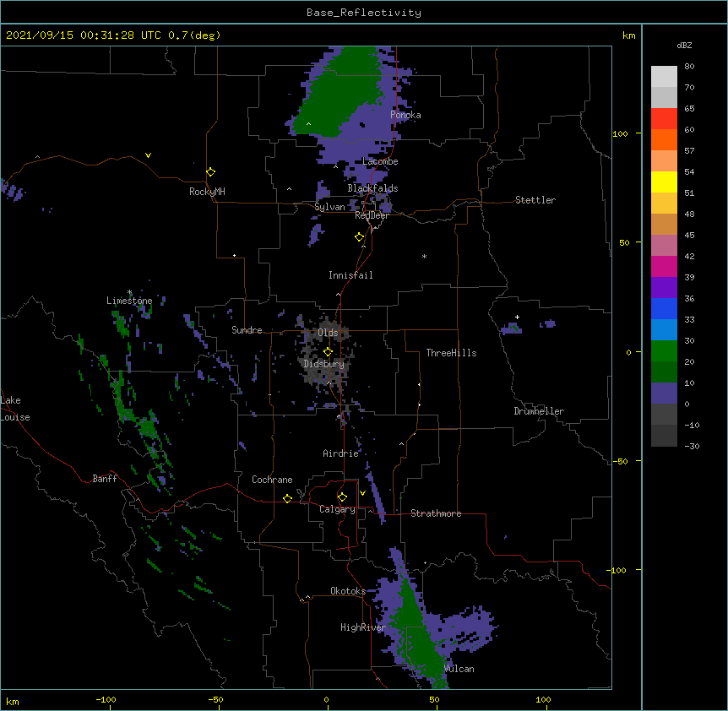Select the 39 dBZ purple swatch
The width and height of the screenshot is (728, 711).
tap(664, 288)
